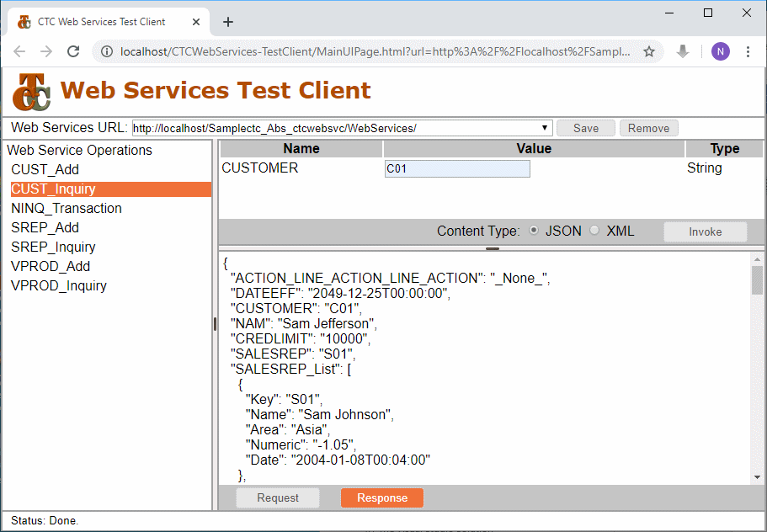Click the response scrollbar thumb

(x=757, y=280)
